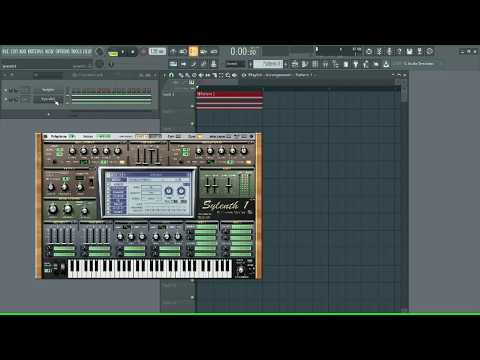Click the tempo display field
Screen dimensions: 480x360
(157, 52)
